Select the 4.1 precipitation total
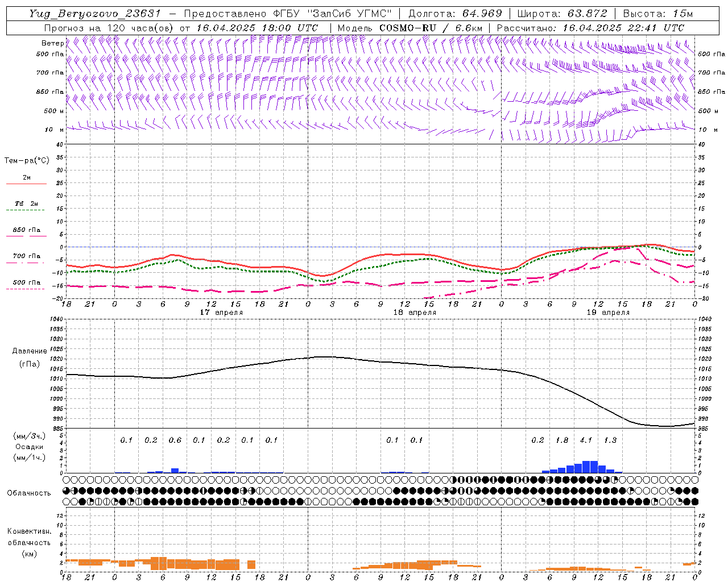 coord(586,440)
